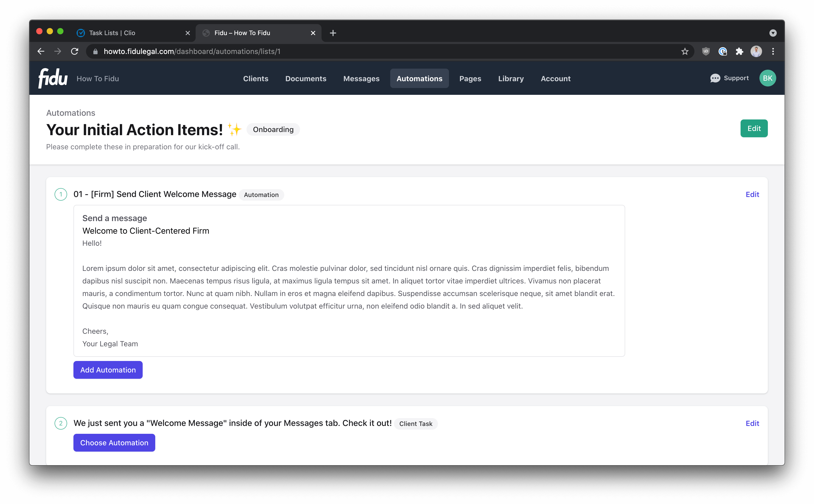The image size is (814, 504).
Task: Click the Fidu logo
Action: (x=53, y=78)
